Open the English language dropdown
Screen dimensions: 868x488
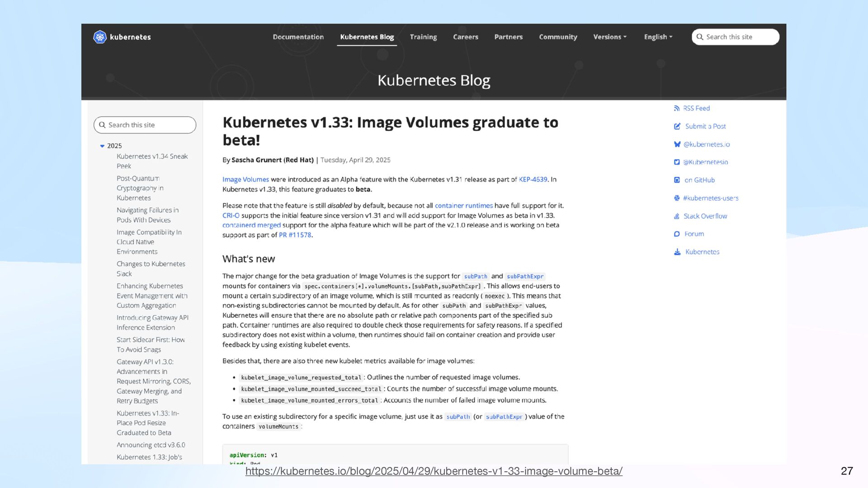[658, 37]
